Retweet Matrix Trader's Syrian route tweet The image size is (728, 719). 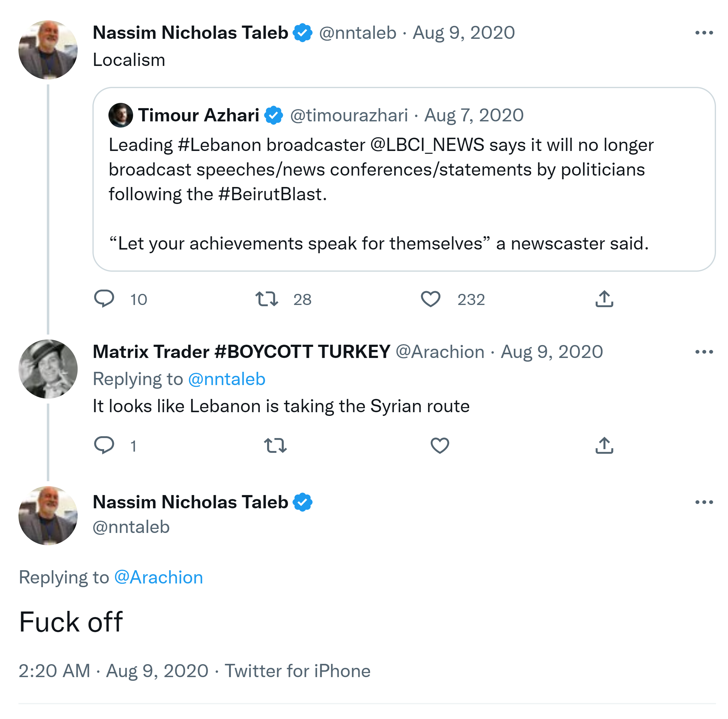point(275,445)
